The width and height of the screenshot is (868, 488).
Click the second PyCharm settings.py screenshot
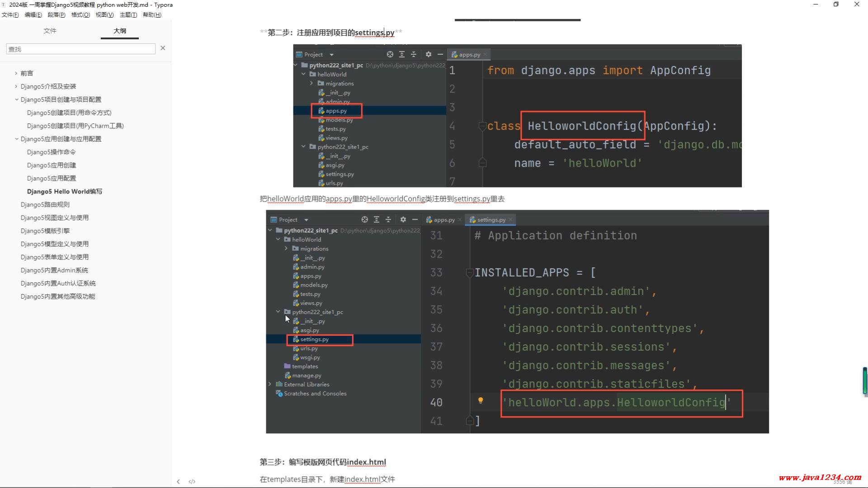pos(517,322)
